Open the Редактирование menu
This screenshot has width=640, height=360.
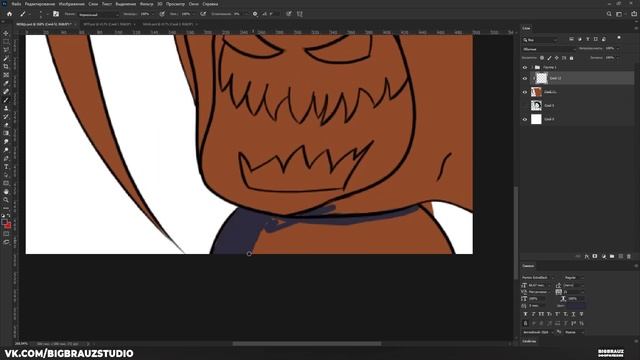pyautogui.click(x=40, y=4)
